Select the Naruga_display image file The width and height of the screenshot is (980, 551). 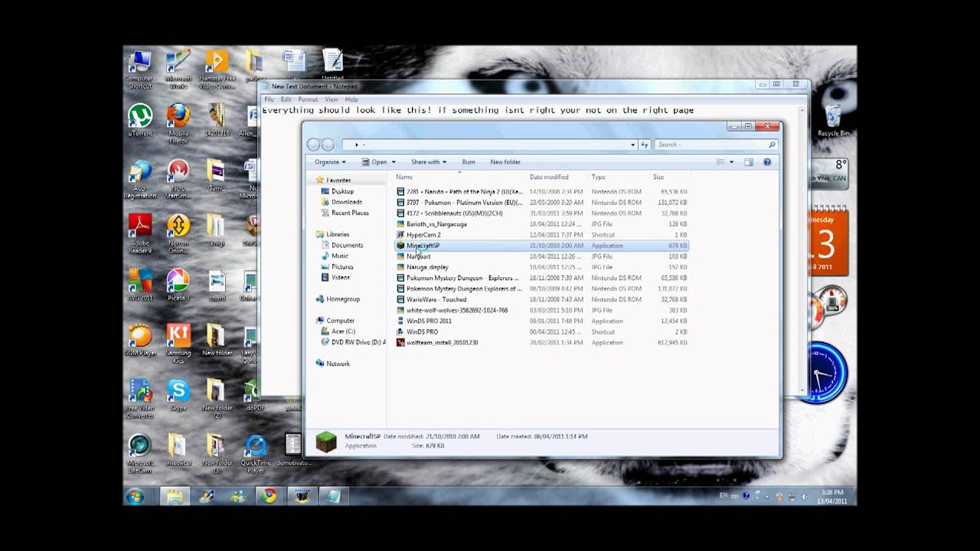coord(541,268)
